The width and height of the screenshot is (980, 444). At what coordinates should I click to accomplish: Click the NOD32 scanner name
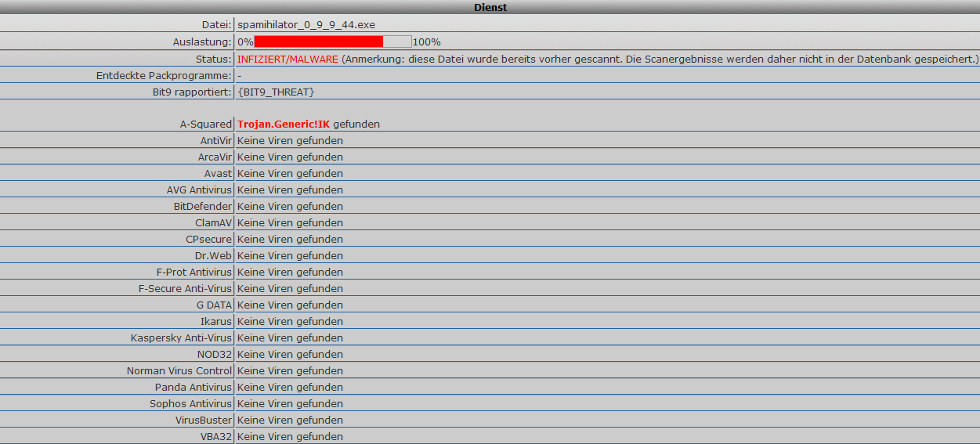(215, 354)
